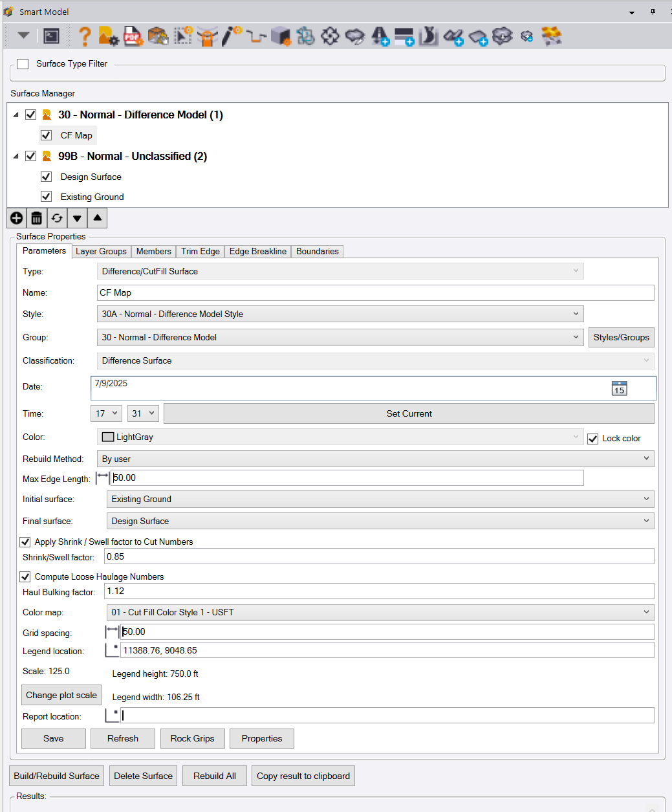Open the Initial surface dropdown
This screenshot has width=672, height=812.
coord(380,499)
